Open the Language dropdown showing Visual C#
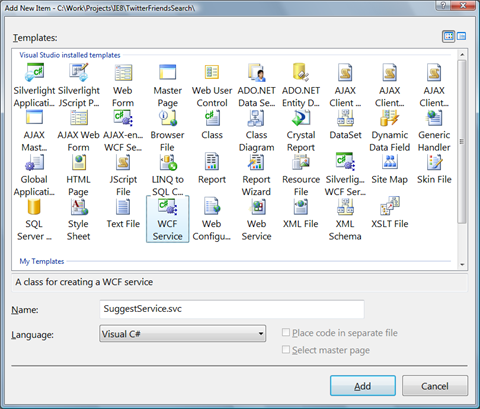Image resolution: width=480 pixels, height=409 pixels. point(183,334)
